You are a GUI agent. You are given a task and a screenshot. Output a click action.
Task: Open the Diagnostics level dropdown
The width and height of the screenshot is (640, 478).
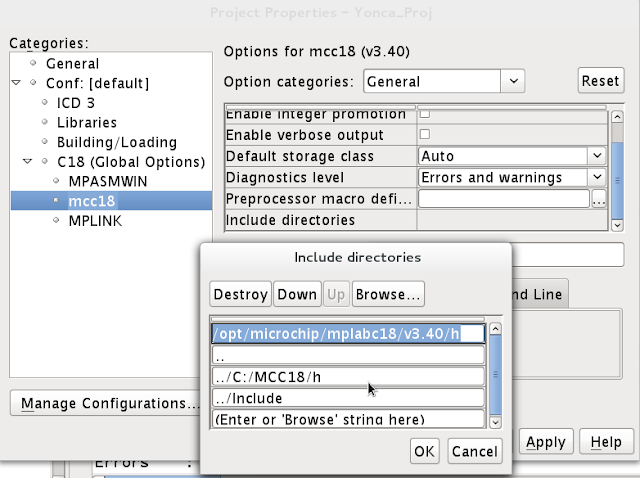point(596,177)
